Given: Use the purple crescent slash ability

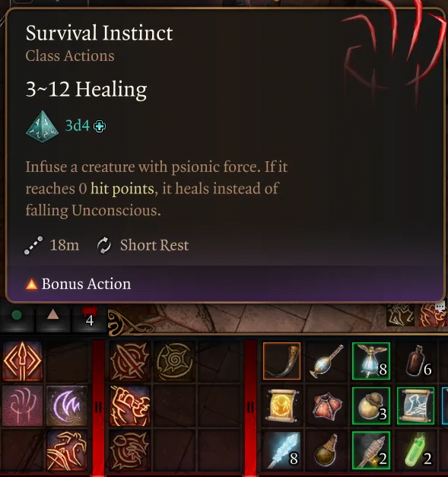Looking at the screenshot, I should (x=67, y=405).
